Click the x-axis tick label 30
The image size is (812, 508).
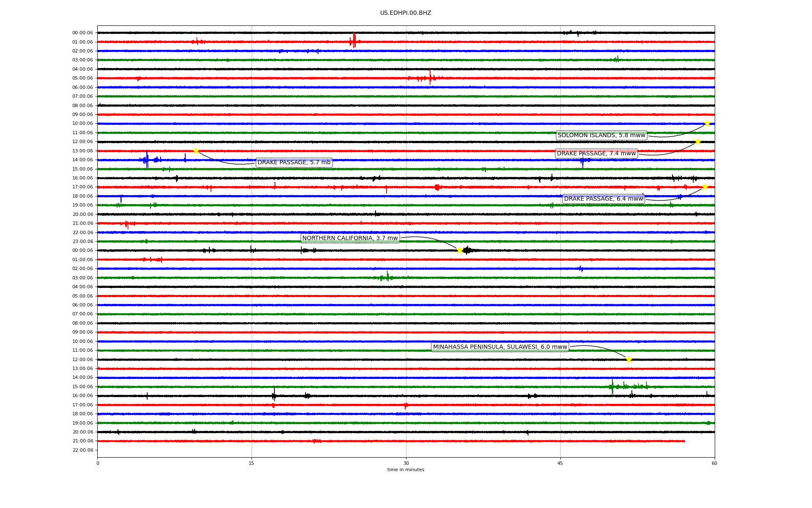pos(406,463)
